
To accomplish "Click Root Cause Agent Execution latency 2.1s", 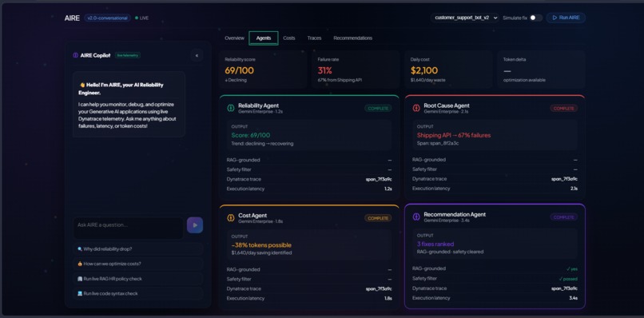I will [x=574, y=189].
